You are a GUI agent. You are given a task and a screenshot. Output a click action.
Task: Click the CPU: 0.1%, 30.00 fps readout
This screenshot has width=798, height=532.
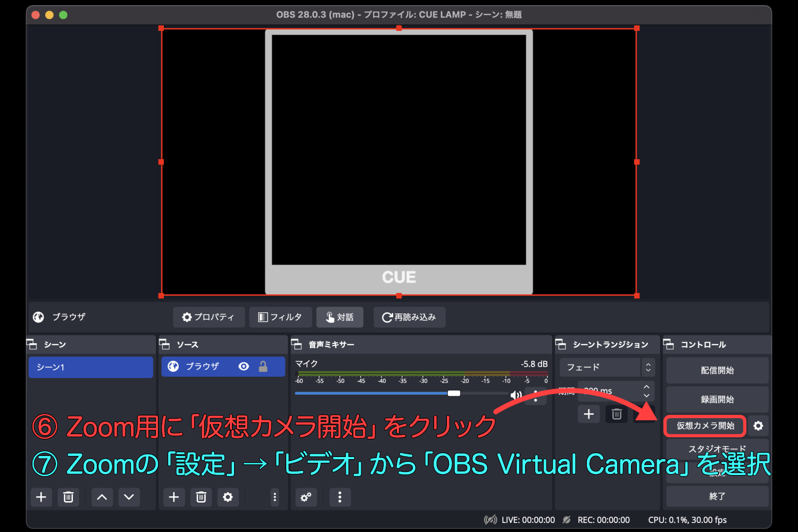tap(687, 520)
